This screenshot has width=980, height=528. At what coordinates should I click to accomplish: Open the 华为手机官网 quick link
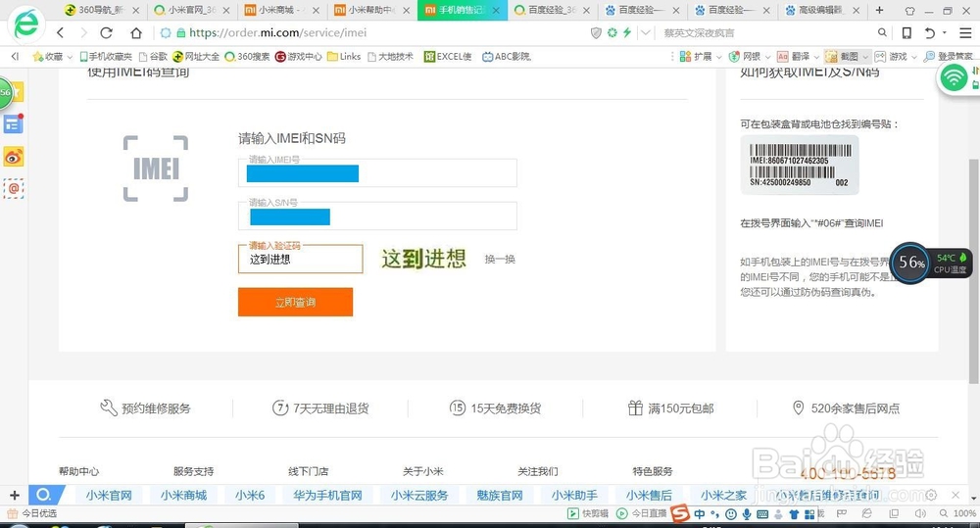pos(327,495)
